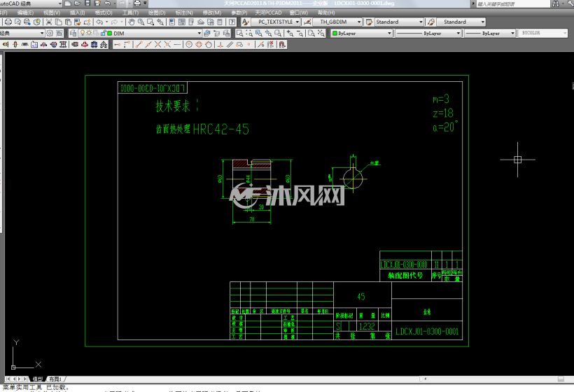Toggle snap to Extension

point(177,45)
